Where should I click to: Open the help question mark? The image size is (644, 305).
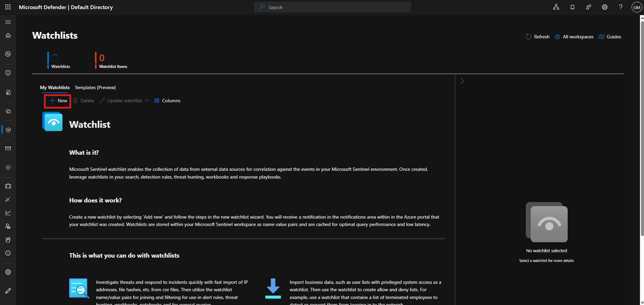pyautogui.click(x=620, y=7)
